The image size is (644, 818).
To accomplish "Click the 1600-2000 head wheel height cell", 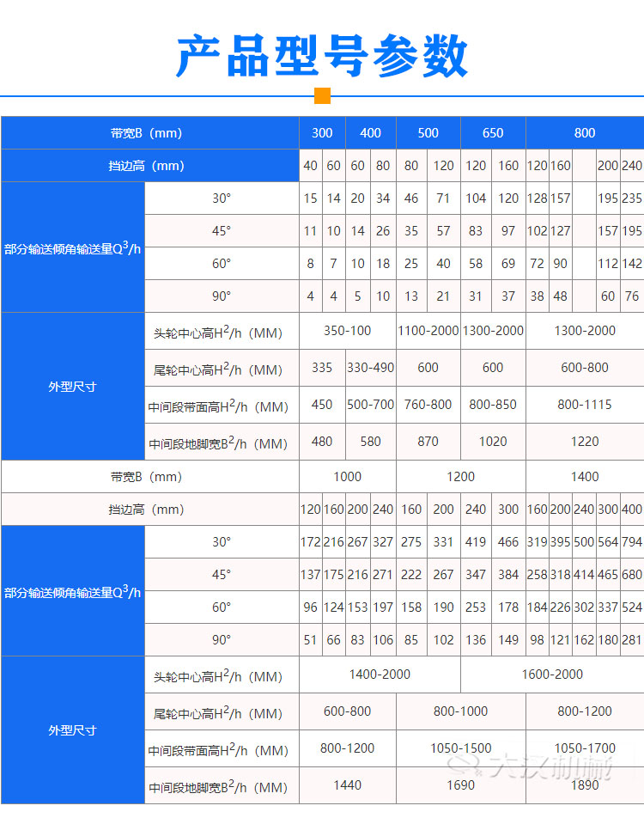I will pos(551,675).
